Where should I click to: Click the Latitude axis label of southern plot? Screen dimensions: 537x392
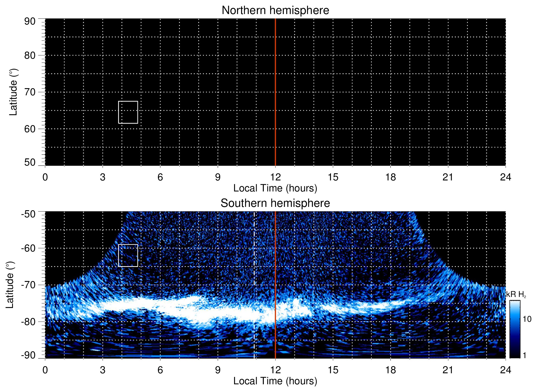coord(10,285)
